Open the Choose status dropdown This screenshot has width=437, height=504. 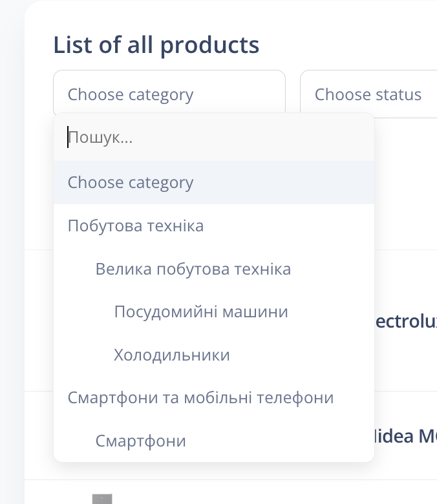(368, 94)
